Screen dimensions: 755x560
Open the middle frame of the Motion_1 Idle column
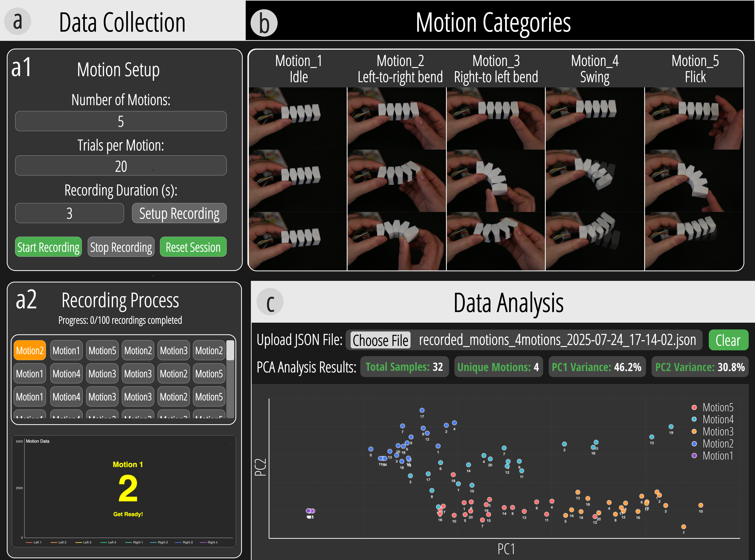tap(298, 181)
